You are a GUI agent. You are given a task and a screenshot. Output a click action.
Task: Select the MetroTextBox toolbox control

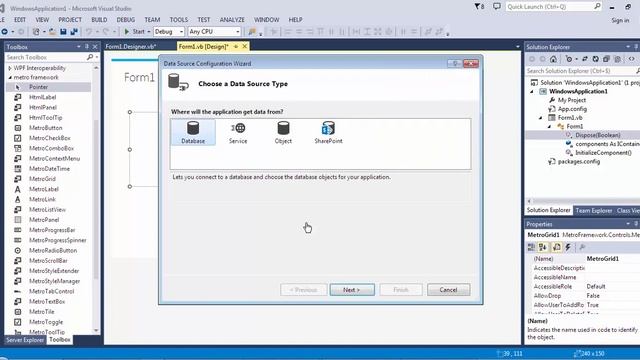pos(48,301)
